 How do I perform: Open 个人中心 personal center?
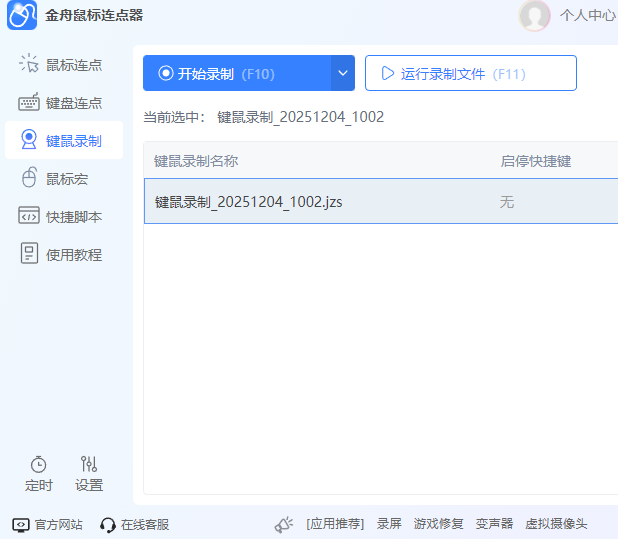pos(587,16)
